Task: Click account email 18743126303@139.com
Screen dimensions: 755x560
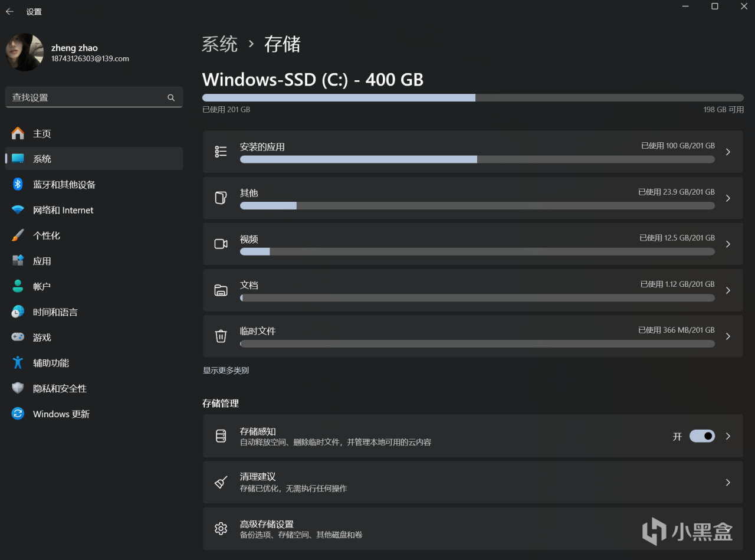Action: coord(90,59)
